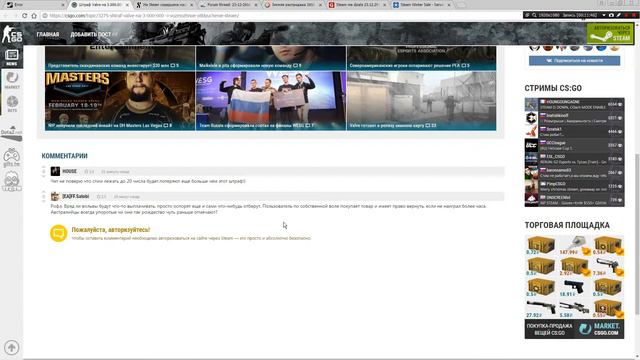Open the sniper rifle item priced 5.58
The image size is (640, 360).
pos(574,309)
